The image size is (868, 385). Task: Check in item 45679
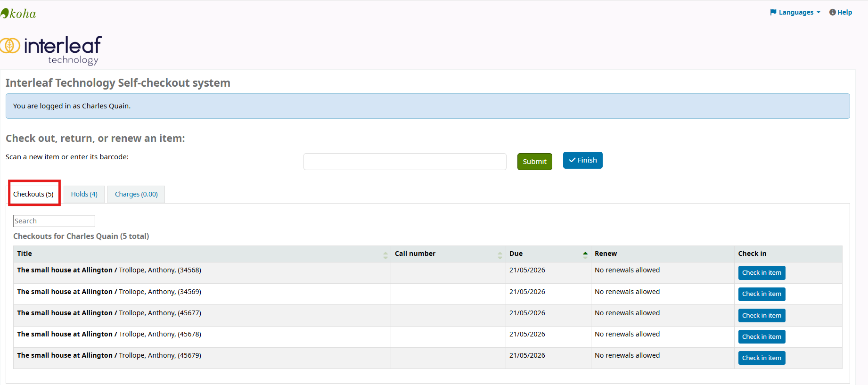tap(762, 358)
